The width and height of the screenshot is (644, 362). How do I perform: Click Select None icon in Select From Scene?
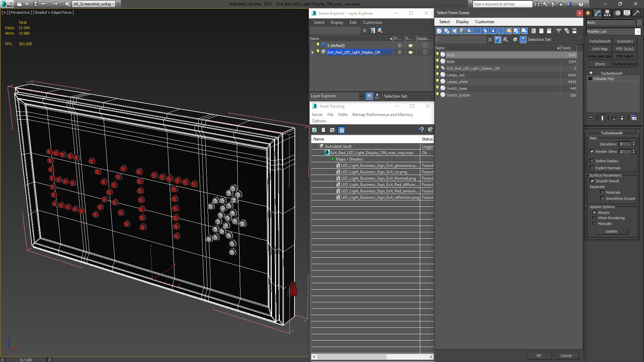(x=541, y=31)
